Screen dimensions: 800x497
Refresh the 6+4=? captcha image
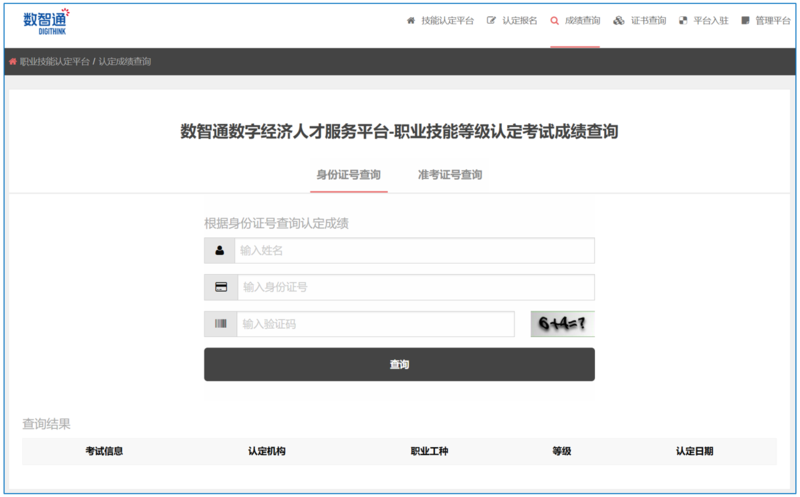click(x=562, y=324)
